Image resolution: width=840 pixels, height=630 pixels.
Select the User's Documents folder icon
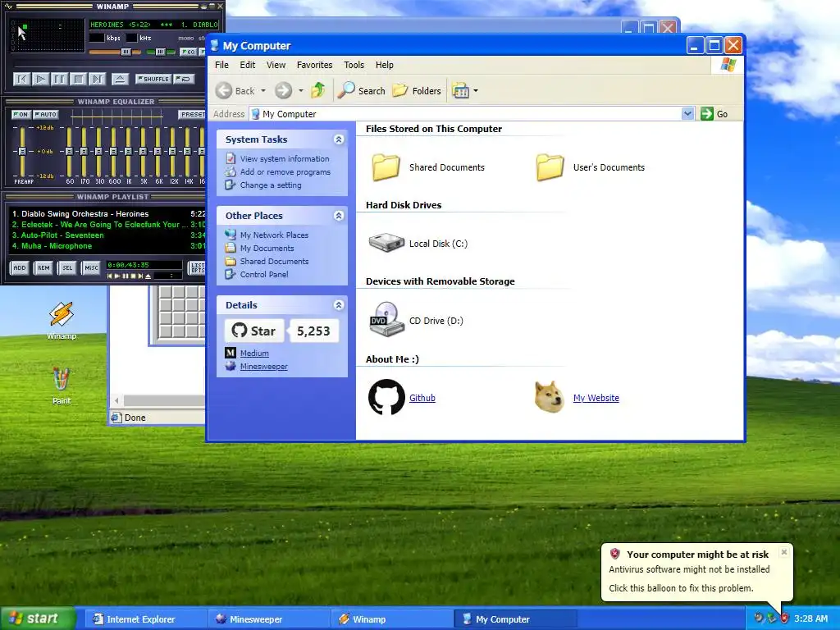(x=550, y=167)
